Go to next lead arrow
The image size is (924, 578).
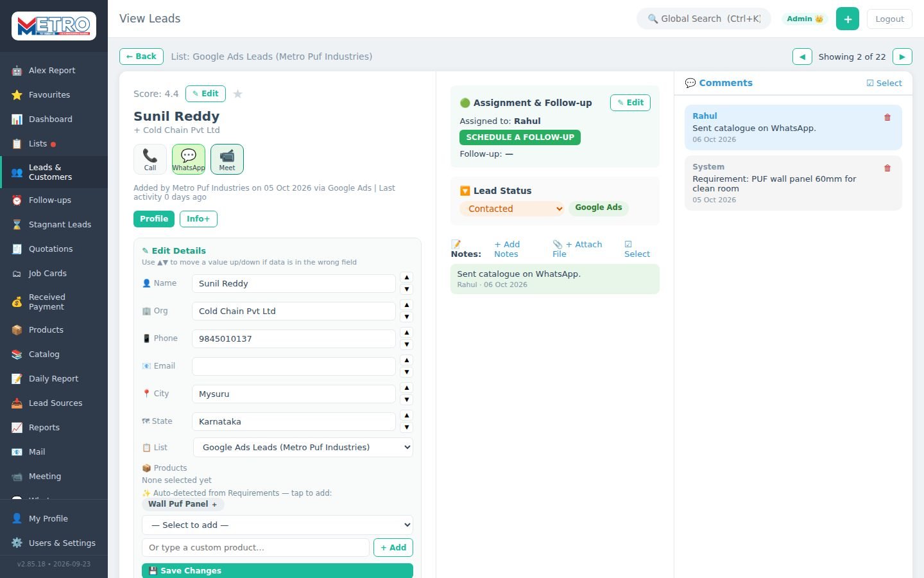[x=902, y=57]
